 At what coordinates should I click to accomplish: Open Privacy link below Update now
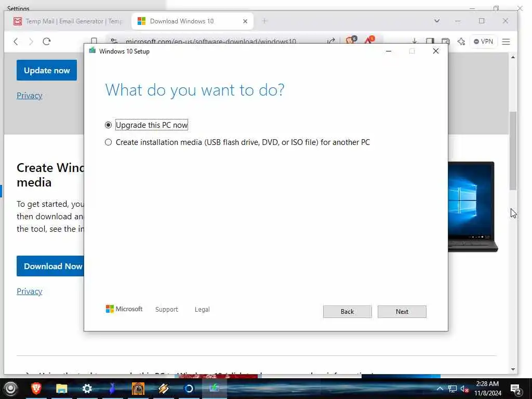[30, 96]
